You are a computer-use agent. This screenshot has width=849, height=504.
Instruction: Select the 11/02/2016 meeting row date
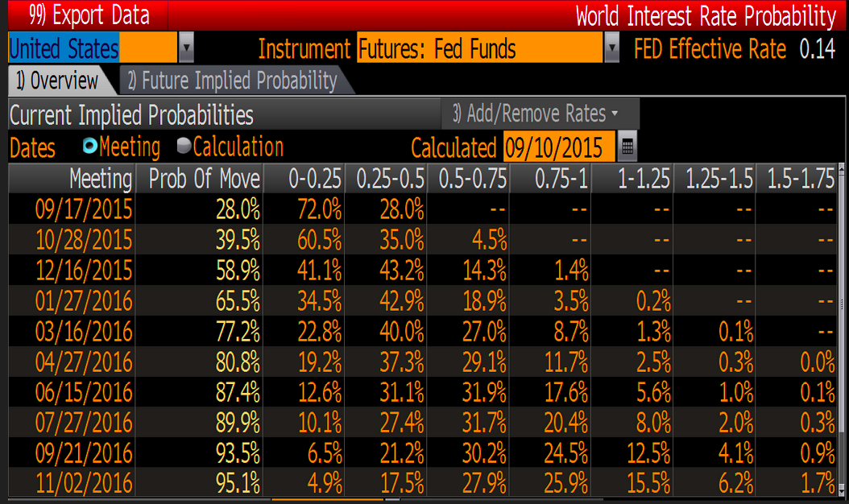pos(84,483)
